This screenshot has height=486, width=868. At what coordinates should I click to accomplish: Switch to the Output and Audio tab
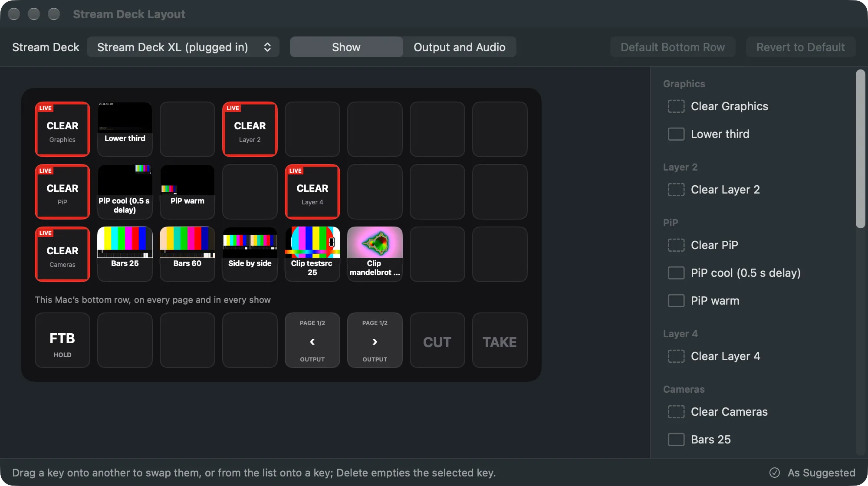(x=460, y=47)
